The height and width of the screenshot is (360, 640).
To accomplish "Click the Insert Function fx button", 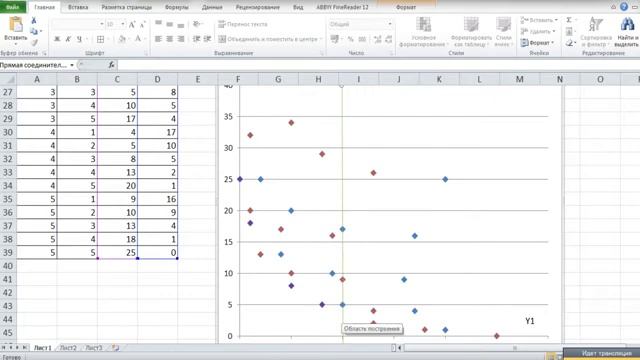I will [111, 65].
